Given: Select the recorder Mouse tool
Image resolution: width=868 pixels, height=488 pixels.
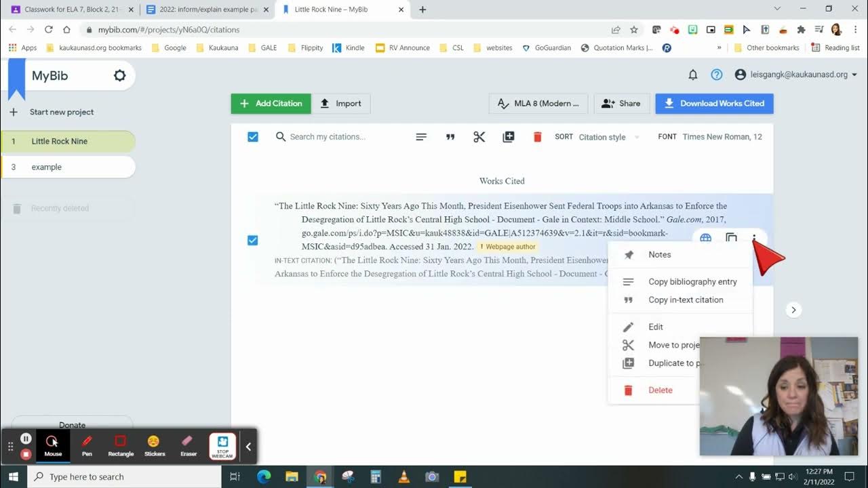Looking at the screenshot, I should click(53, 446).
